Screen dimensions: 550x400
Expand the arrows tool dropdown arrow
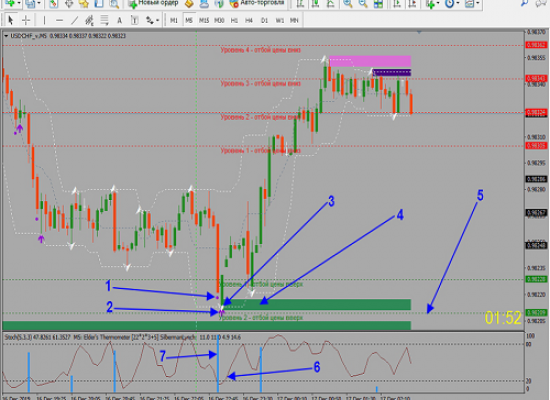click(x=157, y=21)
